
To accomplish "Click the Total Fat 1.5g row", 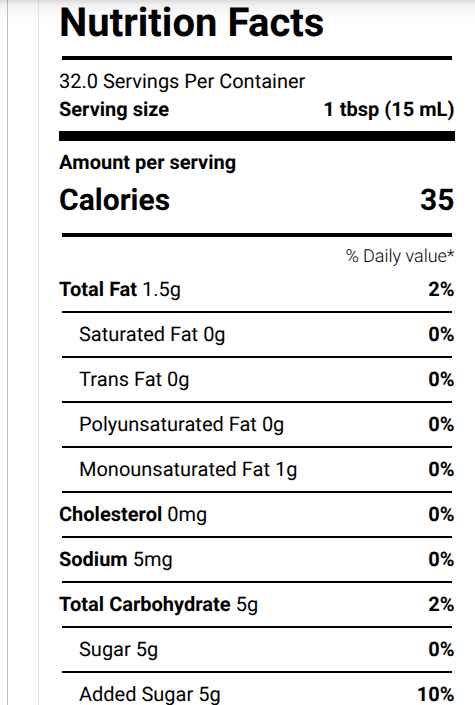I will 257,289.
